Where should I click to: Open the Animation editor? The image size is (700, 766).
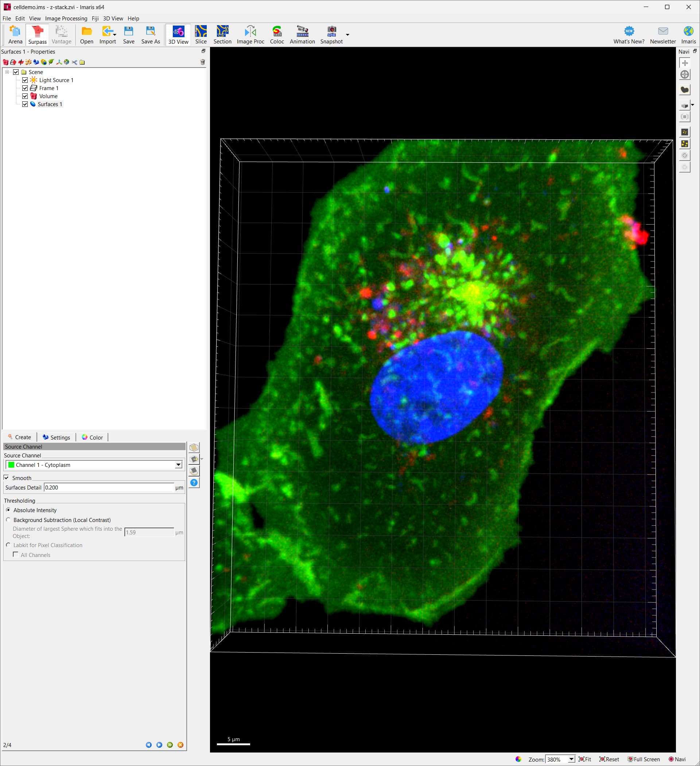pyautogui.click(x=302, y=34)
